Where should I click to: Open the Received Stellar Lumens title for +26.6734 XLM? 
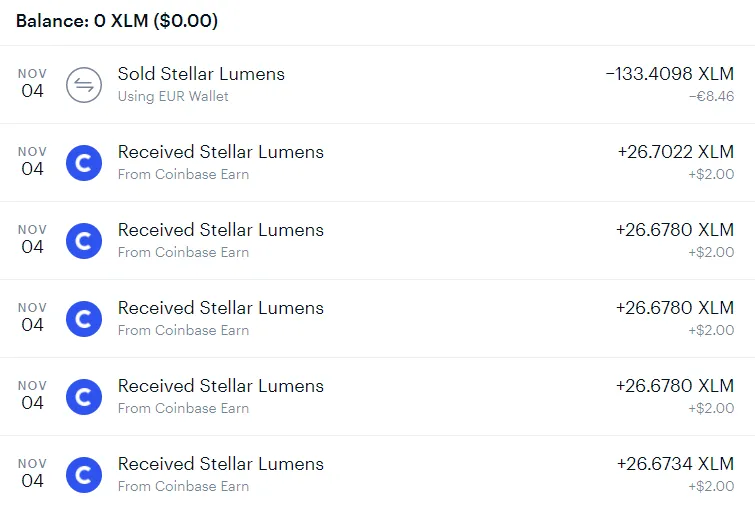[x=221, y=464]
